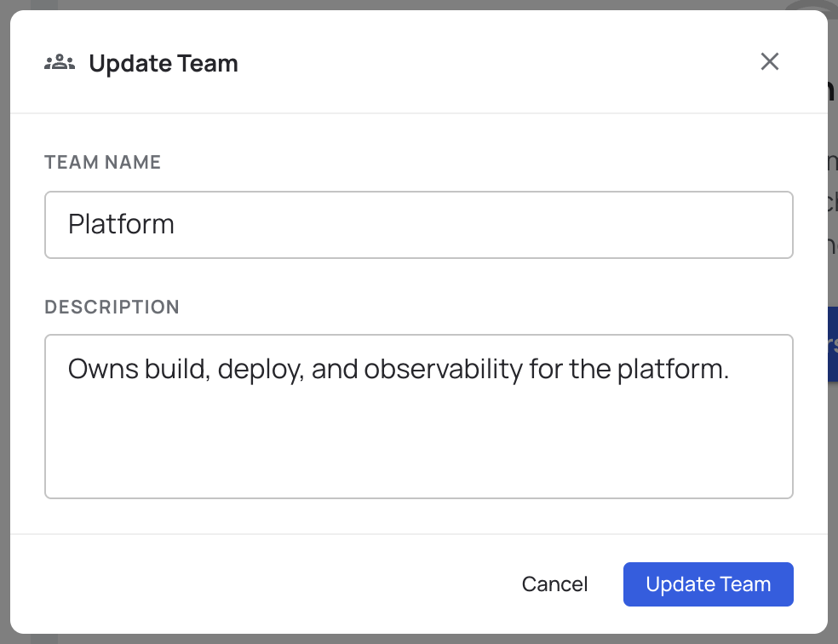
Task: Click the TEAM NAME field label
Action: 102,162
